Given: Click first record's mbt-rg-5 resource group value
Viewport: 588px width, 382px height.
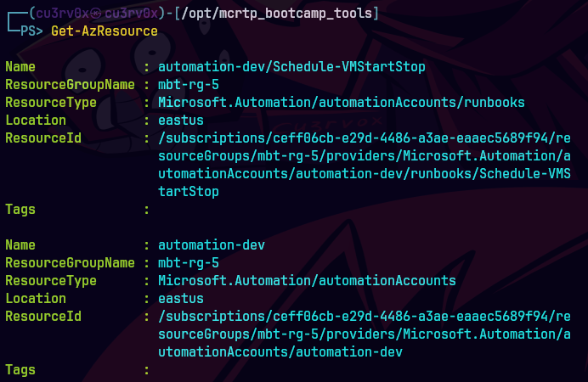Looking at the screenshot, I should (189, 85).
